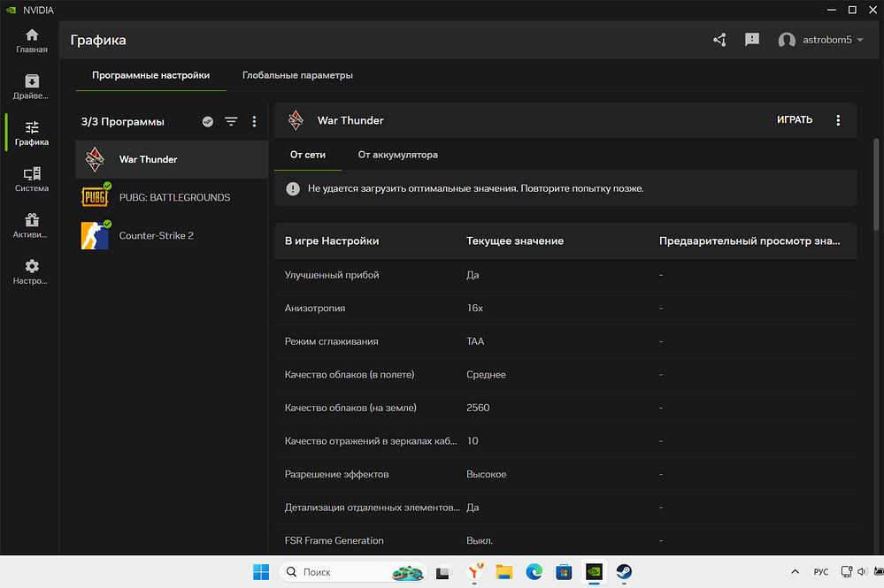884x588 pixels.
Task: Open File Explorer from taskbar
Action: [x=504, y=572]
